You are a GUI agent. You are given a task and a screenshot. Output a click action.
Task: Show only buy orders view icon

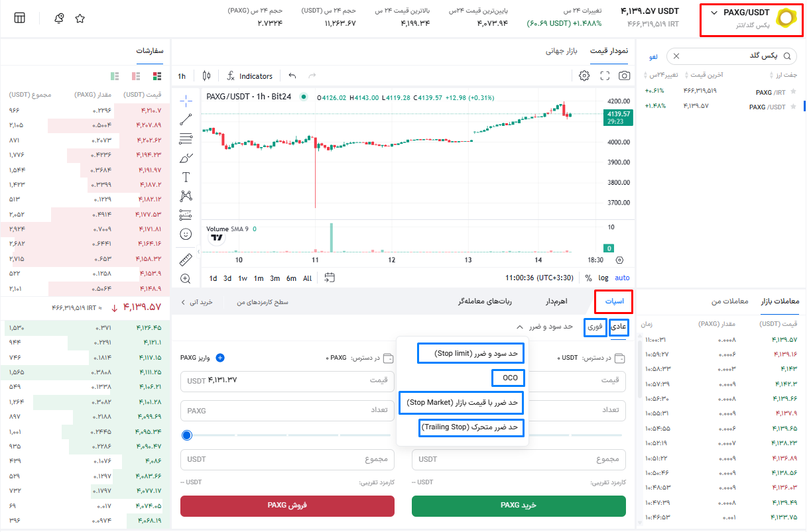coord(115,76)
